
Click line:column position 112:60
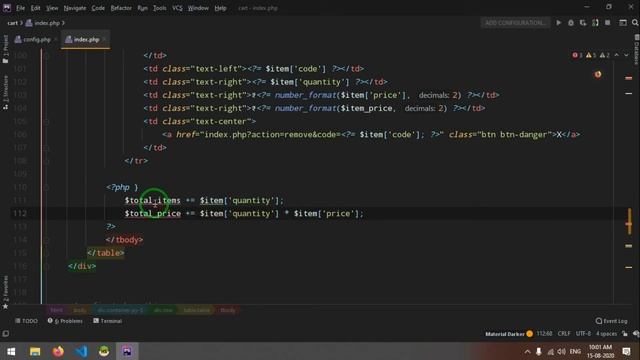click(x=544, y=333)
